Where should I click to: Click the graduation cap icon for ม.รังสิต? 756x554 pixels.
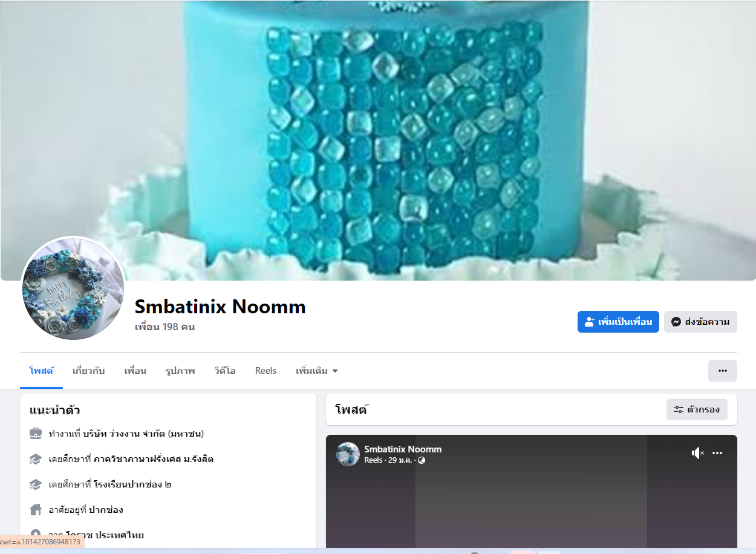point(36,459)
